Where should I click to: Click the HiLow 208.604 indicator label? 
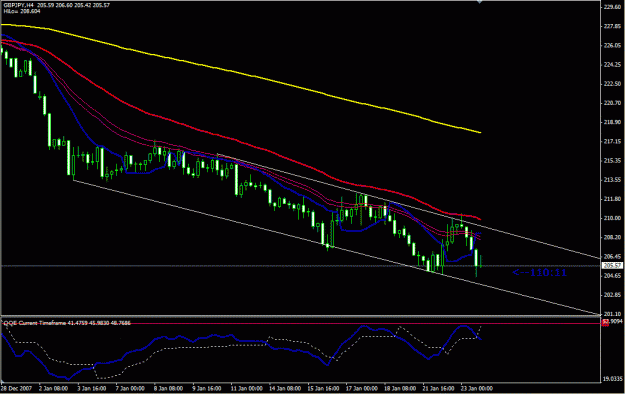22,11
